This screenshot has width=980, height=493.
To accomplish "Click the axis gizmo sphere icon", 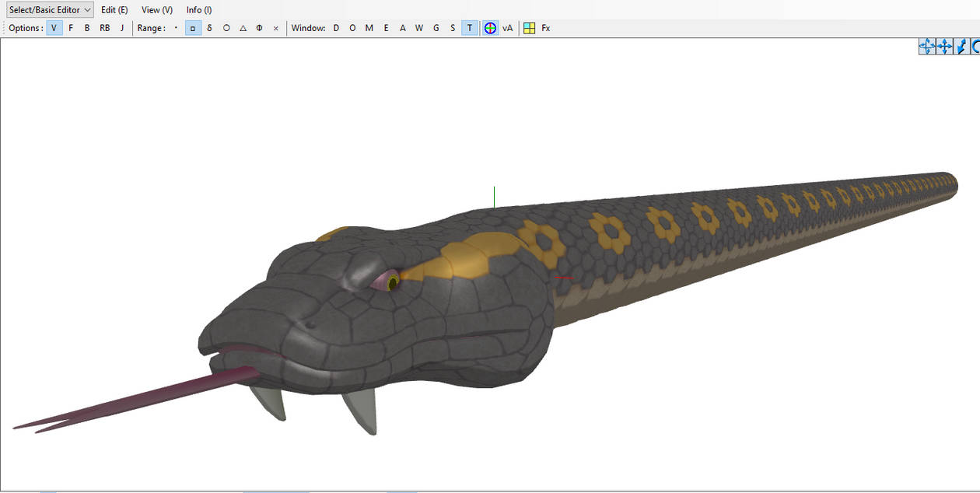I will coord(490,27).
